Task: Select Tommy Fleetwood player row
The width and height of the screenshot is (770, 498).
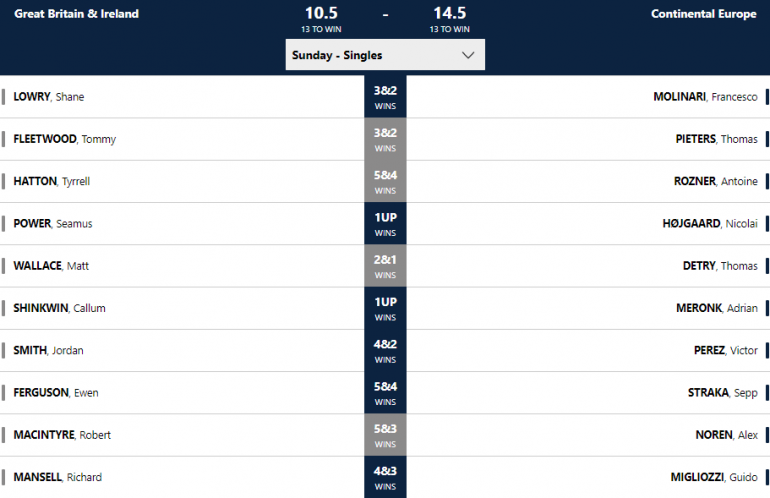Action: click(65, 139)
